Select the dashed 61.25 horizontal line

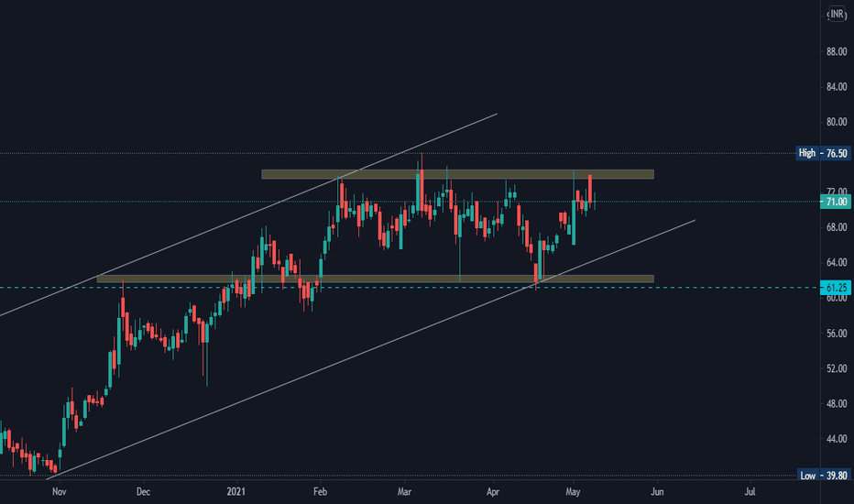pyautogui.click(x=409, y=287)
